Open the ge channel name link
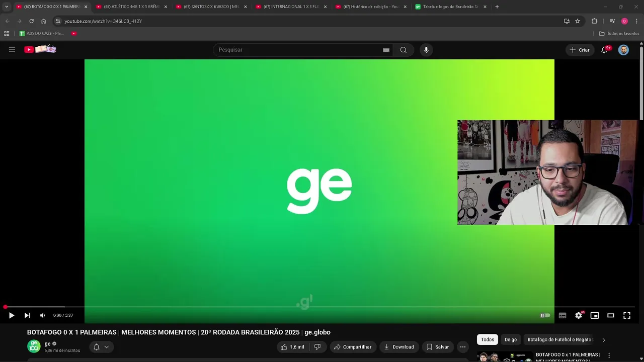 click(47, 344)
